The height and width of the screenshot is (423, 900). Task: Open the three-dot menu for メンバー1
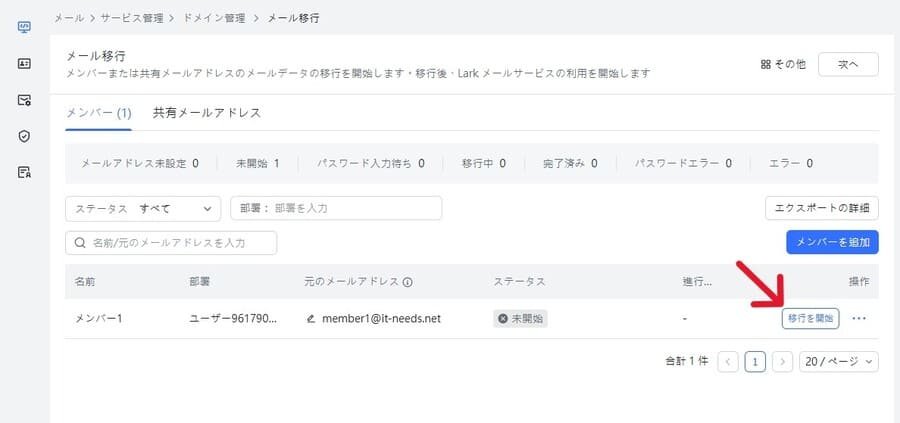coord(859,319)
